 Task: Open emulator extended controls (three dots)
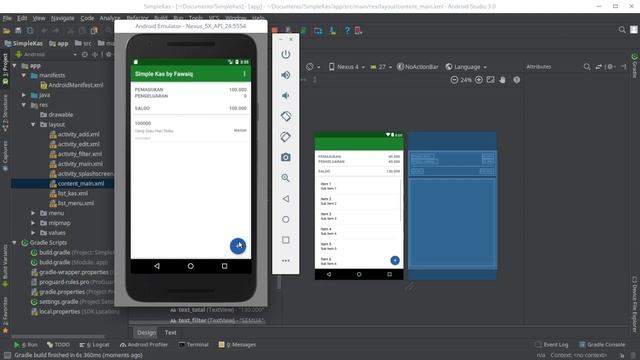click(x=286, y=260)
